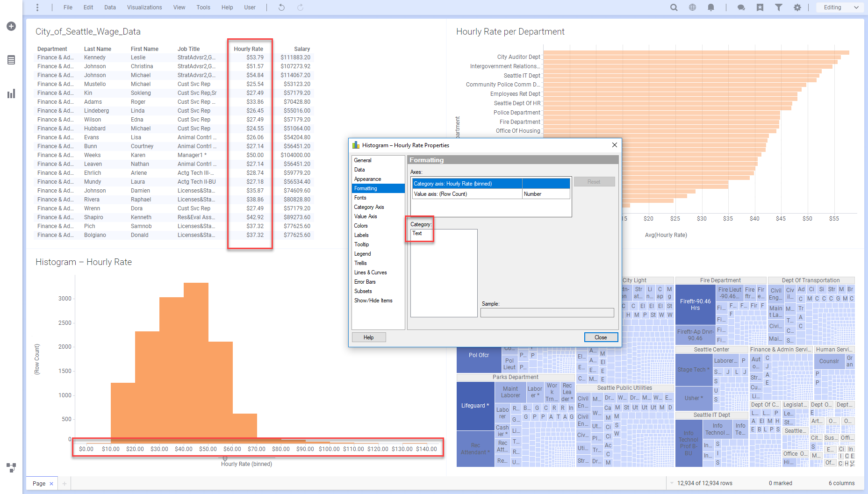Open the three-dot menu beside File
The width and height of the screenshot is (868, 494).
[x=37, y=7]
